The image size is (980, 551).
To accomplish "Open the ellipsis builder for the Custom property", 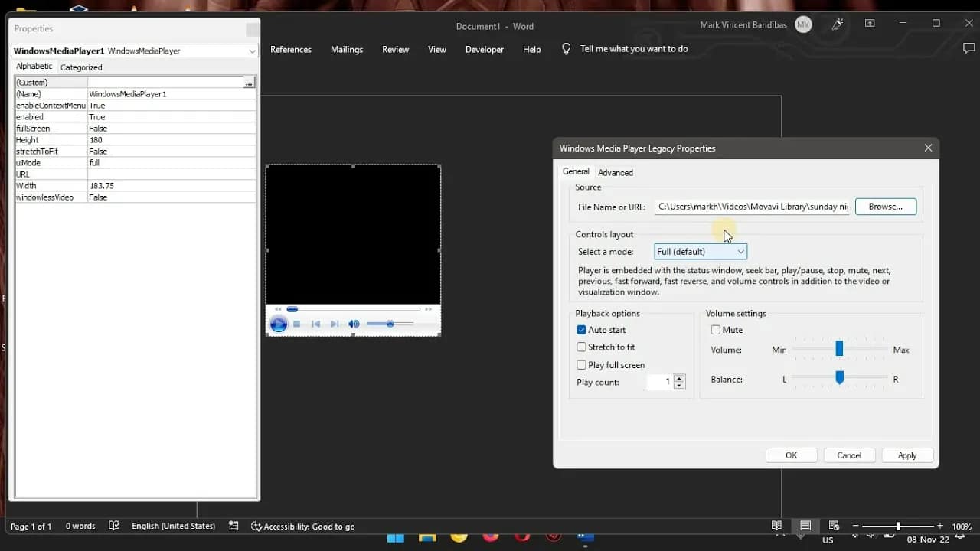I will (249, 82).
